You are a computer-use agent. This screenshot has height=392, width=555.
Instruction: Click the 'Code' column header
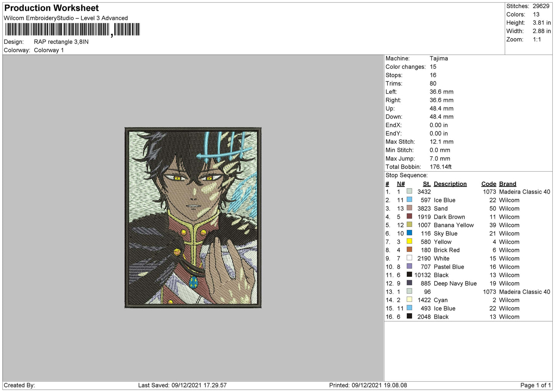click(489, 184)
